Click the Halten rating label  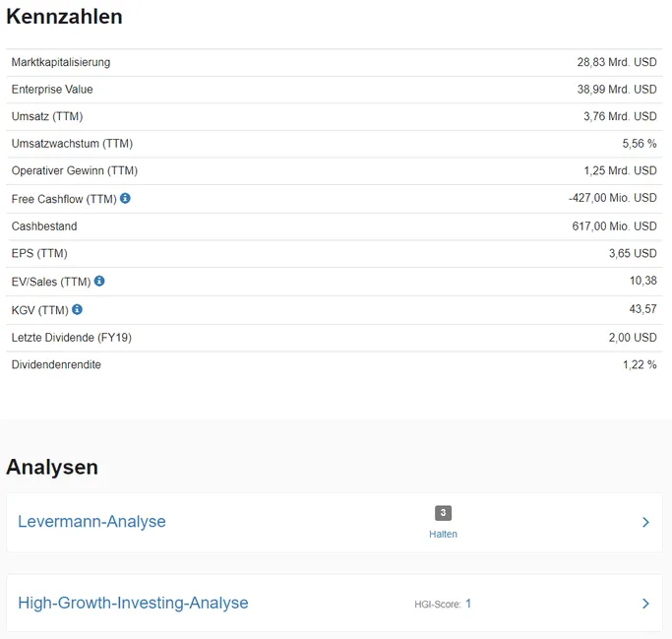point(443,535)
